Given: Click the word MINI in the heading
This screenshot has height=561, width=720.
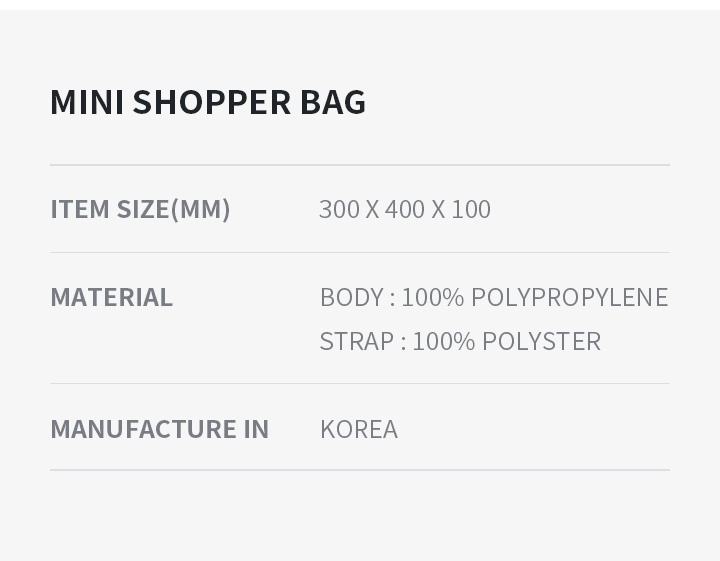Looking at the screenshot, I should [x=86, y=102].
